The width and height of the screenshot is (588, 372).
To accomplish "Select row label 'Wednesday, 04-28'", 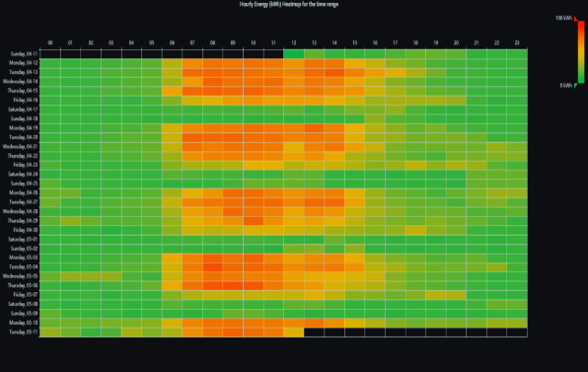I will coord(21,211).
